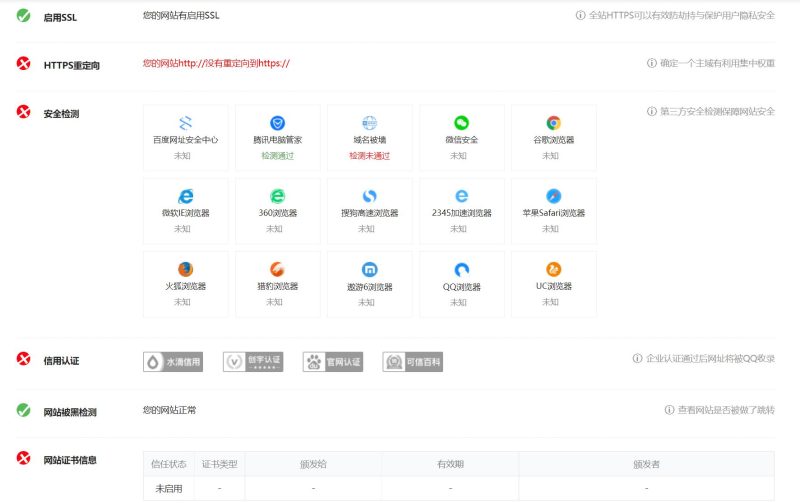Screen dimensions: 800x503
Task: Open the 官网认证 certification badge
Action: (333, 362)
